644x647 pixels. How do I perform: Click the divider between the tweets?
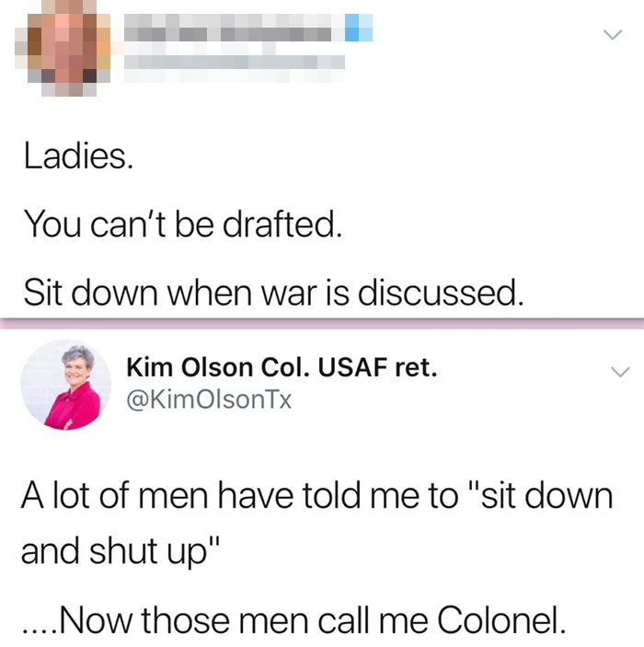pos(322,324)
